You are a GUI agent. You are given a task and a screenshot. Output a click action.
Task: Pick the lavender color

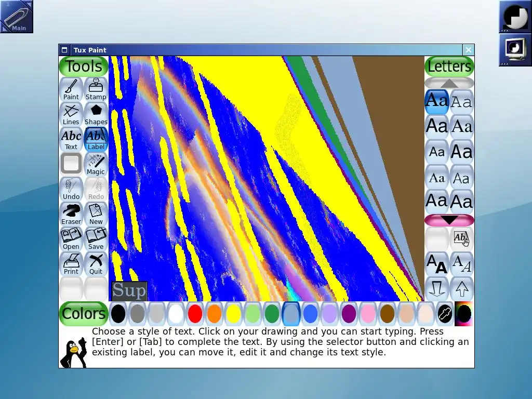pos(329,313)
